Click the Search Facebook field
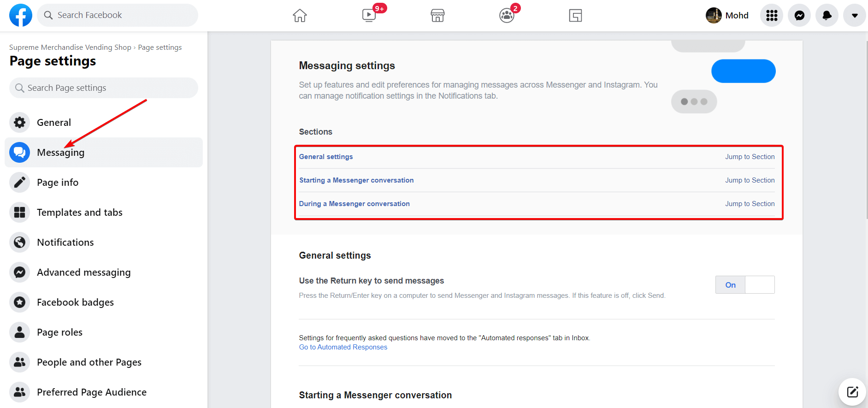Viewport: 868px width, 408px height. click(118, 15)
